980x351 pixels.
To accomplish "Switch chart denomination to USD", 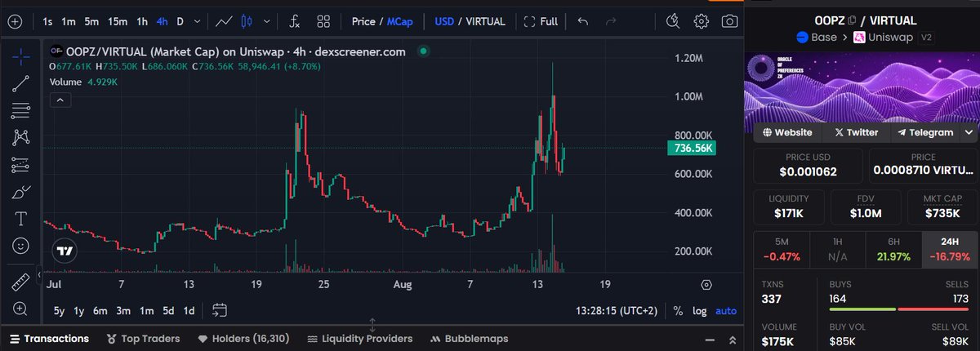I will (x=444, y=21).
